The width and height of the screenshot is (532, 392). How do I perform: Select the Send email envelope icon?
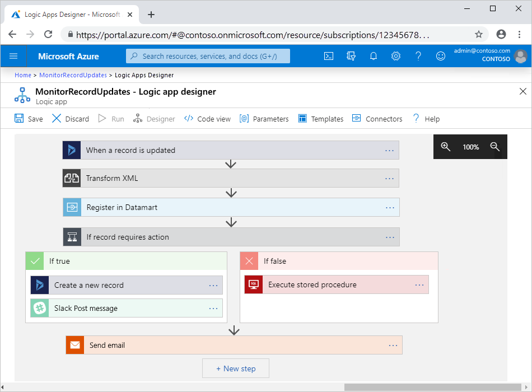point(74,345)
